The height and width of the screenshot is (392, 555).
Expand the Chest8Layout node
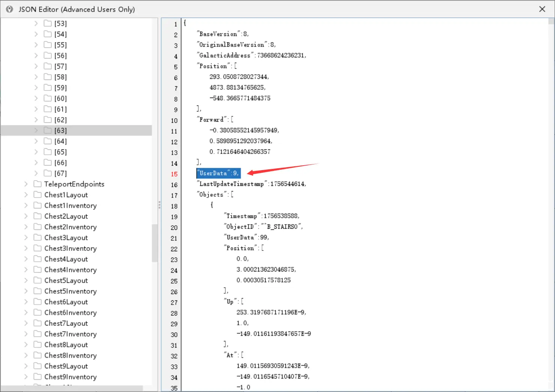coord(26,344)
